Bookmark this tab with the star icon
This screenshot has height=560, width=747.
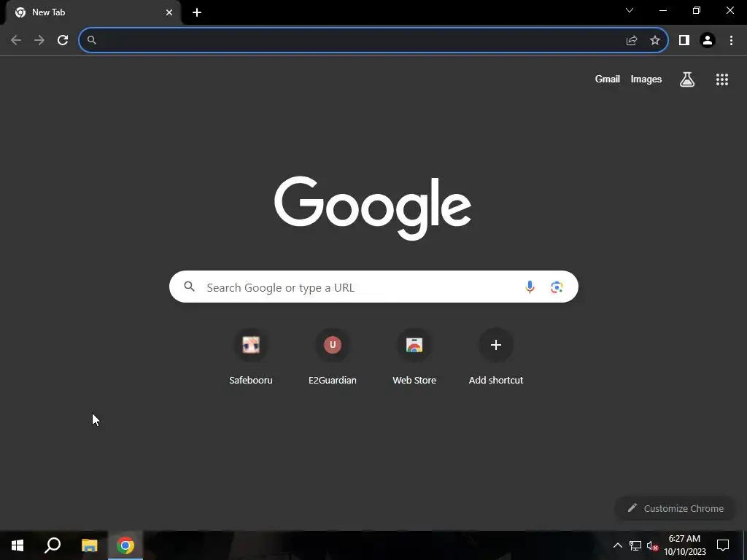[655, 41]
